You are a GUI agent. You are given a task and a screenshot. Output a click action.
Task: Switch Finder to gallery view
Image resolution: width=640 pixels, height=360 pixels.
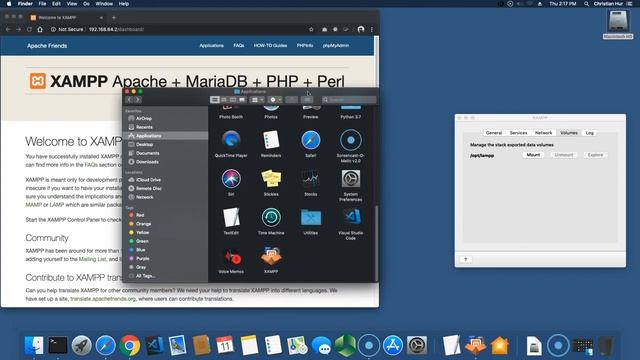click(x=242, y=100)
